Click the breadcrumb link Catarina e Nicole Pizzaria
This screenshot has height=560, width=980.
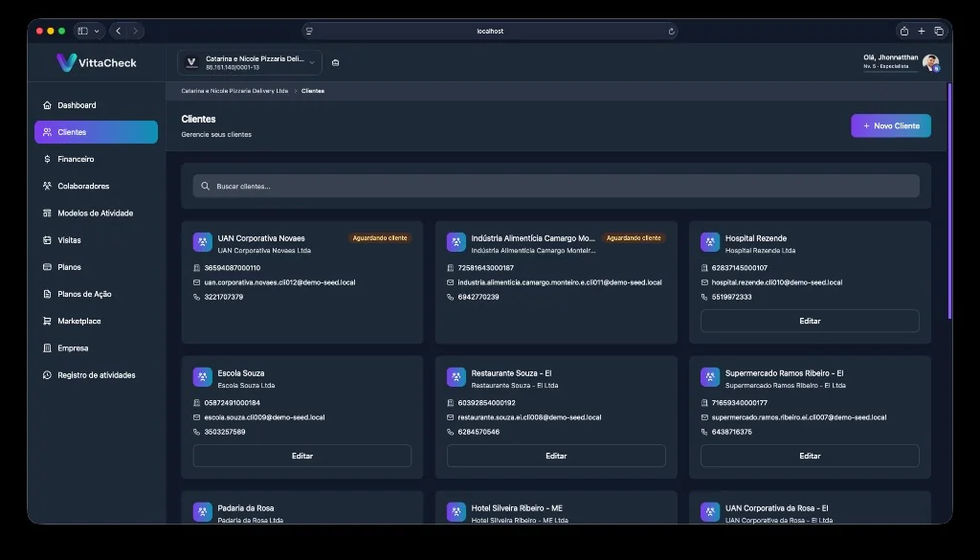[234, 91]
